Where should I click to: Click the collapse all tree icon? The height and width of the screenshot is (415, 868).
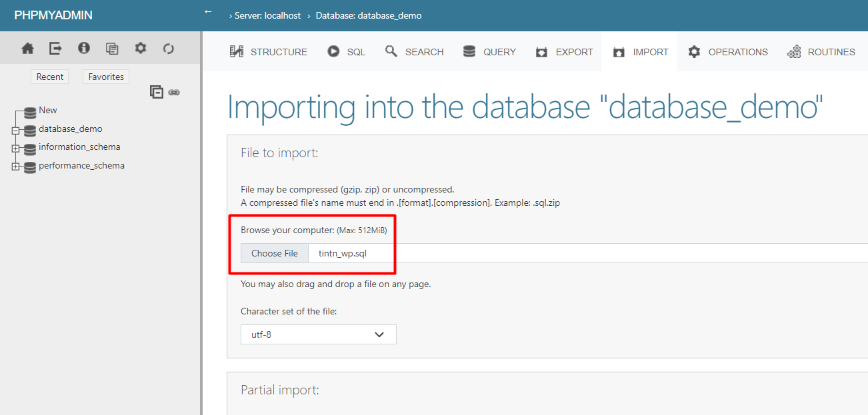pos(157,92)
